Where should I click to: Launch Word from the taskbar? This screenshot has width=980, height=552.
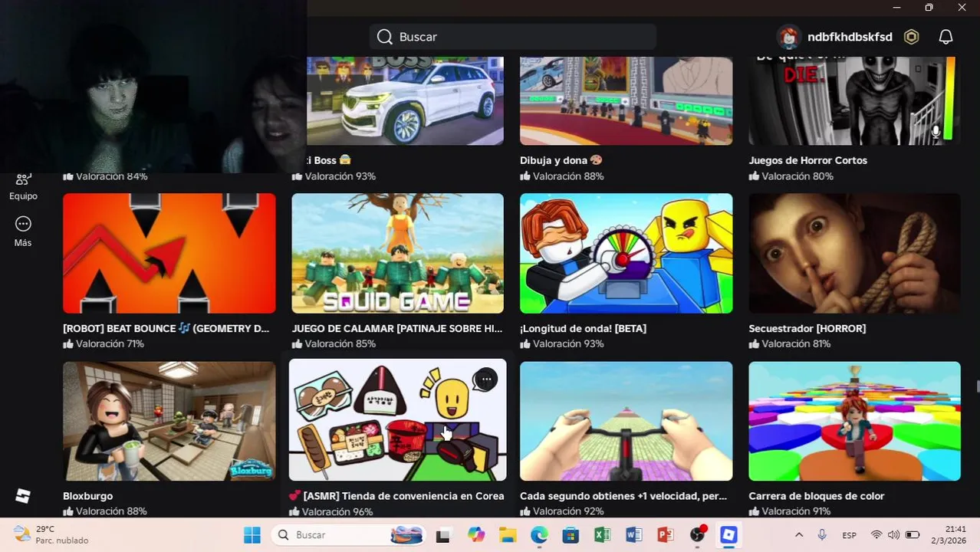tap(633, 534)
